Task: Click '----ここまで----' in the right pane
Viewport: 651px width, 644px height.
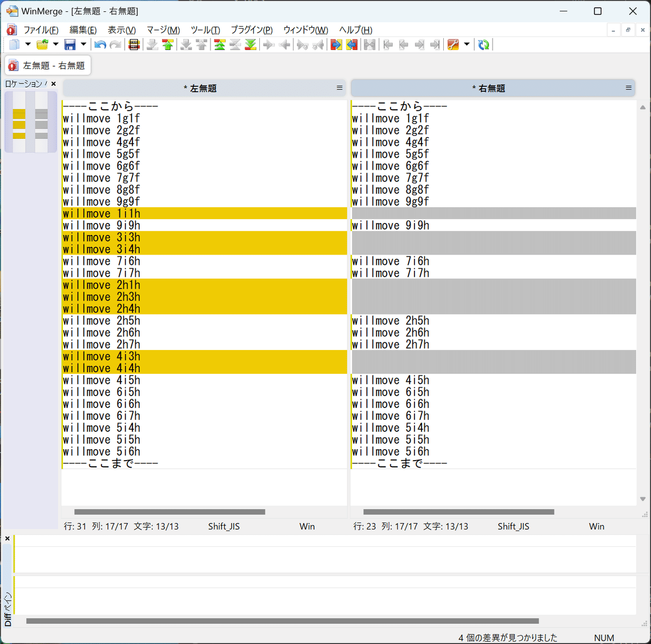Action: coord(400,463)
